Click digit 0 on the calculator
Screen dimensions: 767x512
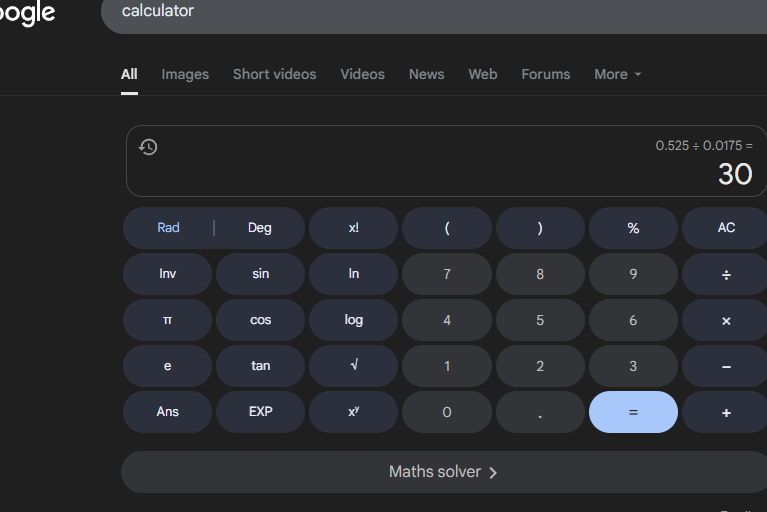tap(447, 412)
